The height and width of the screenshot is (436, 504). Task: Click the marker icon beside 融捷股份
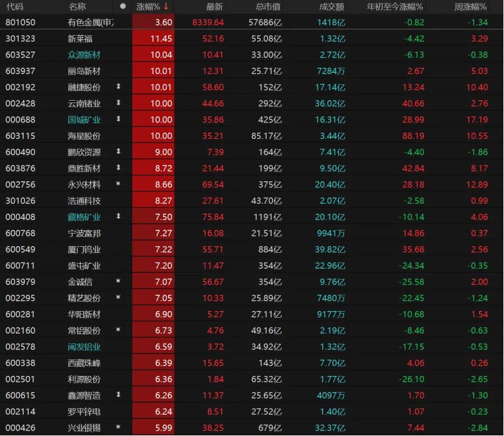(x=118, y=87)
